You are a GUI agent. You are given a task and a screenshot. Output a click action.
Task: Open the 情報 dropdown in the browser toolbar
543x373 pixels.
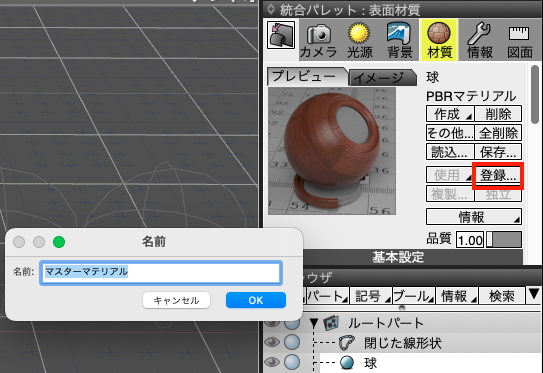tap(457, 296)
